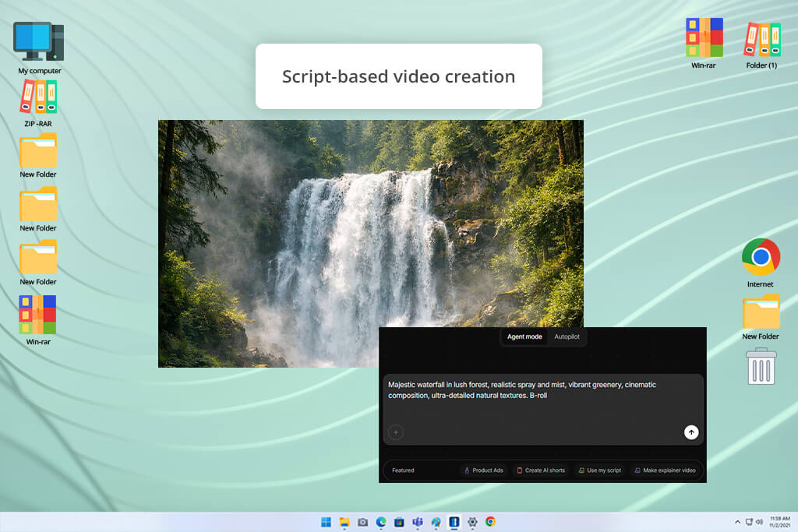Select the Make explainer video option
The image size is (798, 532).
(665, 470)
